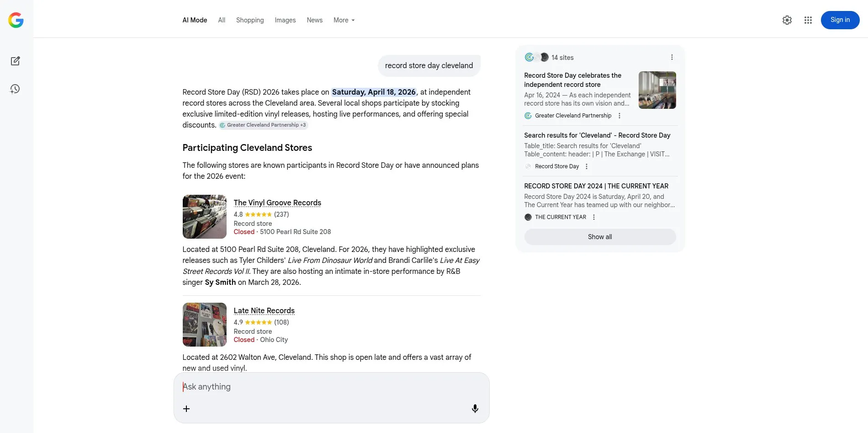This screenshot has width=868, height=433.
Task: Expand the More search options menu
Action: pos(344,20)
